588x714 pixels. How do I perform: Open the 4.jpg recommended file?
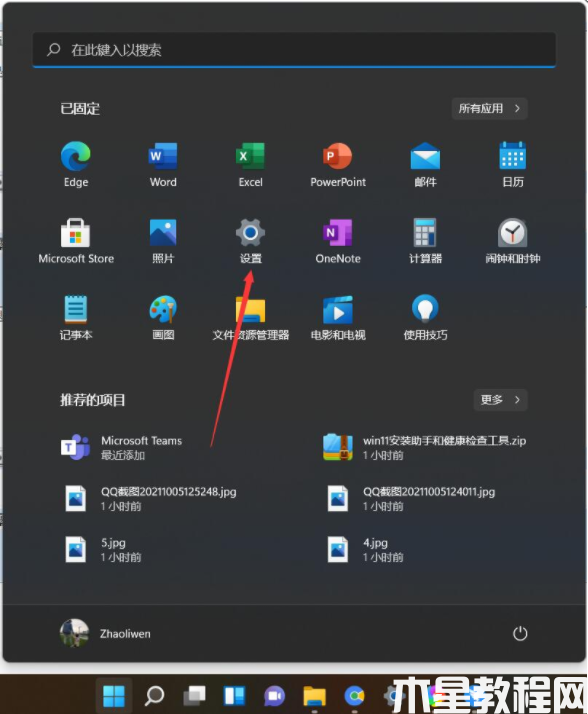click(x=365, y=549)
